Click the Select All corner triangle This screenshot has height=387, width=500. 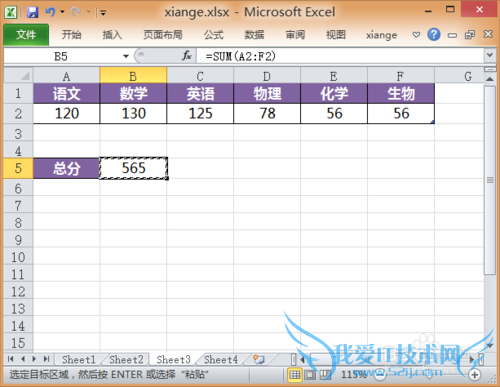[x=18, y=76]
